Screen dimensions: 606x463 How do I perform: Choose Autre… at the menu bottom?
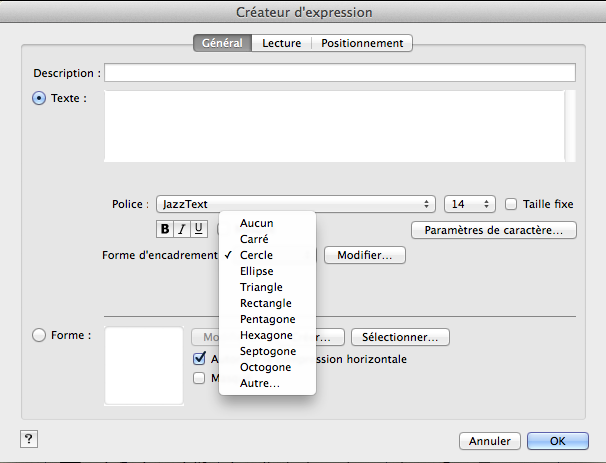[x=260, y=383]
